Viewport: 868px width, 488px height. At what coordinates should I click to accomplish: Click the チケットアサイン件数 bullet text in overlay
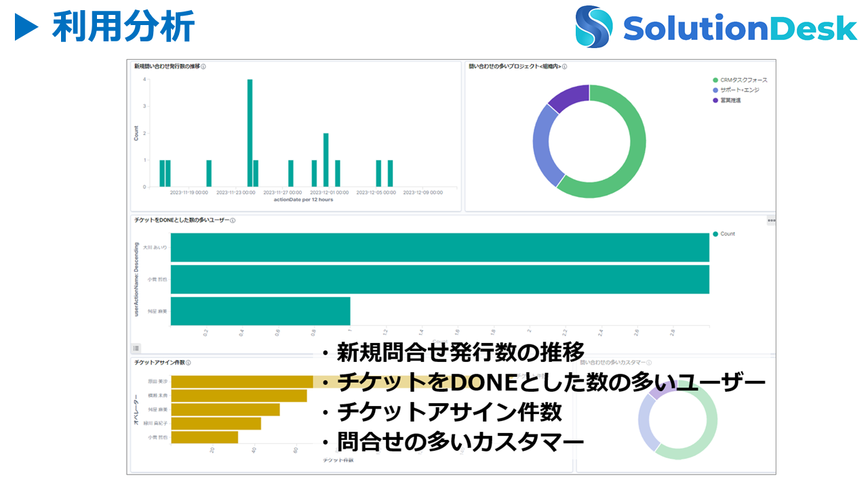[450, 411]
